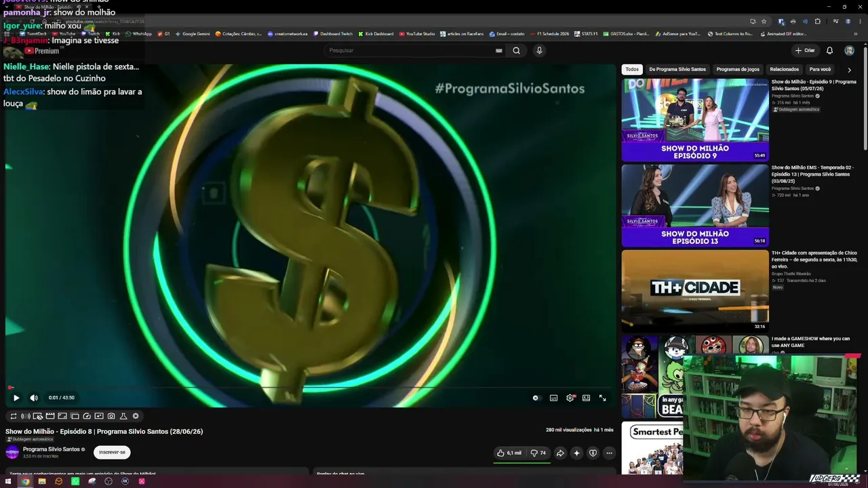This screenshot has height=488, width=868.
Task: Select the Programas de jogos chip
Action: [738, 69]
